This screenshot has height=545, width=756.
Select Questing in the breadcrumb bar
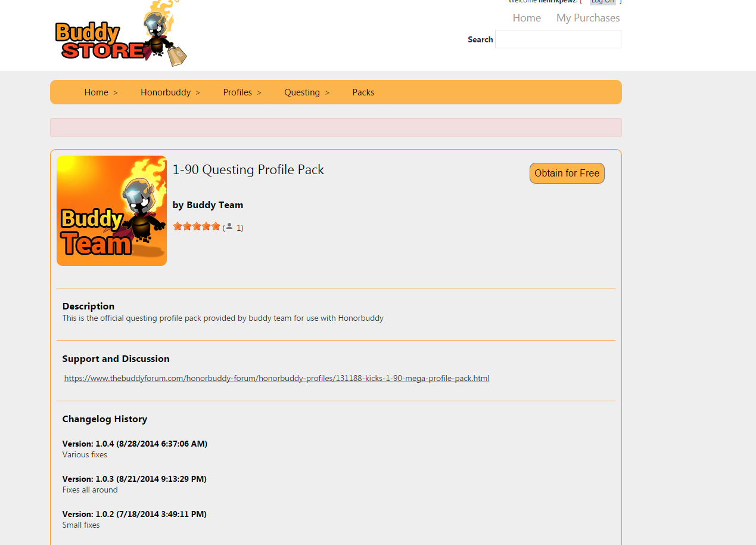(x=302, y=92)
